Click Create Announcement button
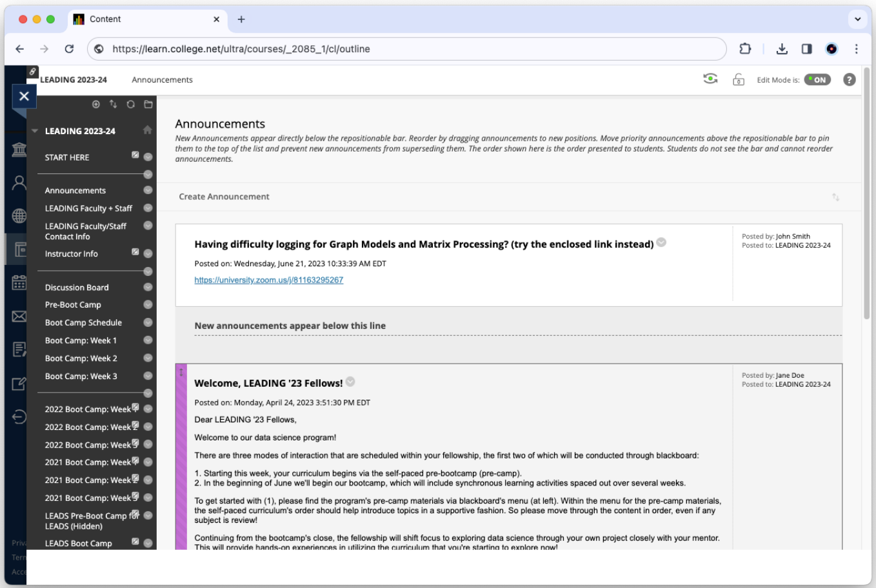This screenshot has height=588, width=876. [224, 197]
